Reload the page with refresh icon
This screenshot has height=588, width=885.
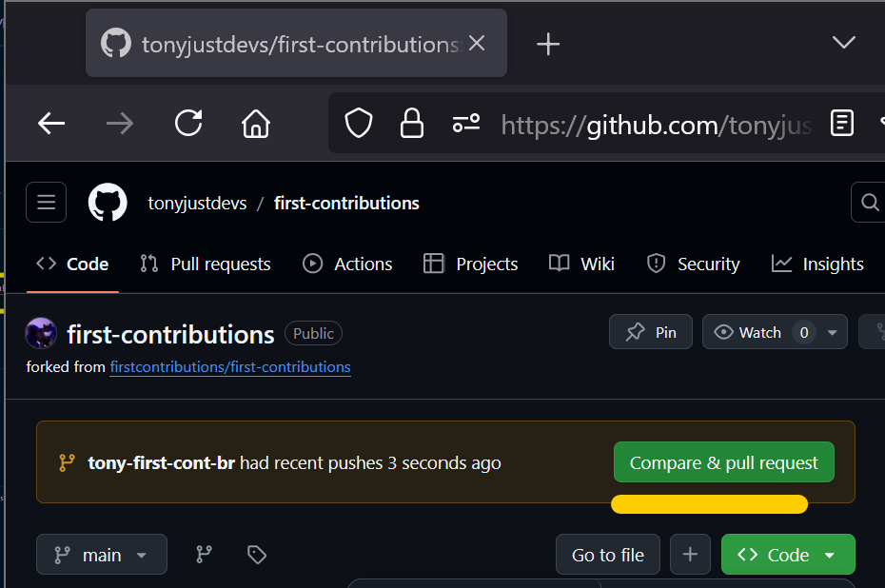tap(188, 123)
